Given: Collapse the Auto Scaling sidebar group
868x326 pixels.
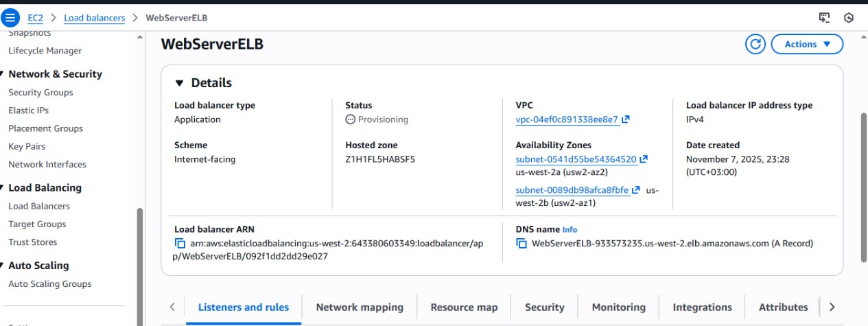Looking at the screenshot, I should [3, 266].
